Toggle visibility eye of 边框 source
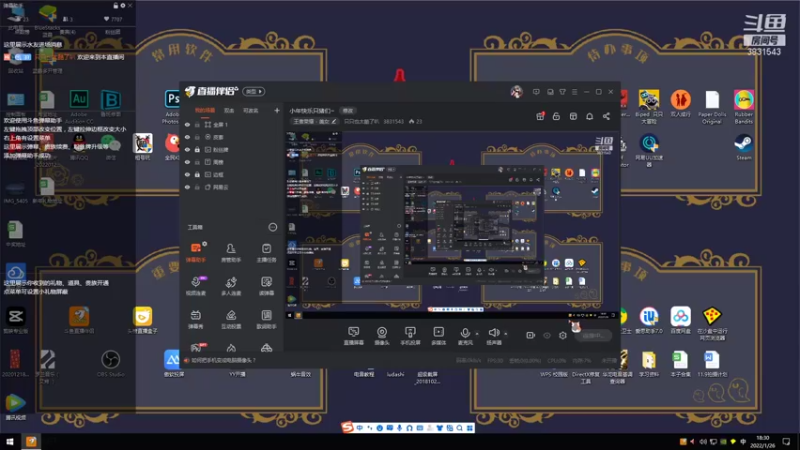Image resolution: width=800 pixels, height=450 pixels. [x=187, y=174]
